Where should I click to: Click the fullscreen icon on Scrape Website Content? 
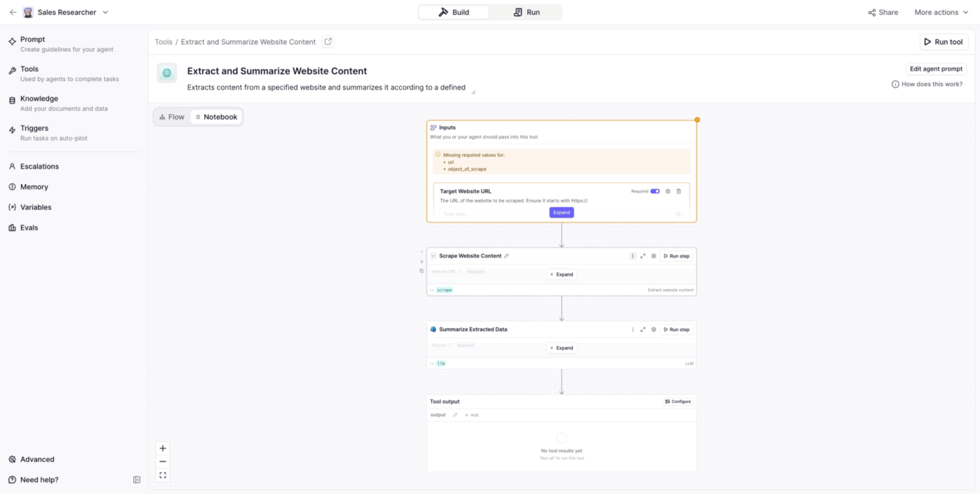(643, 256)
